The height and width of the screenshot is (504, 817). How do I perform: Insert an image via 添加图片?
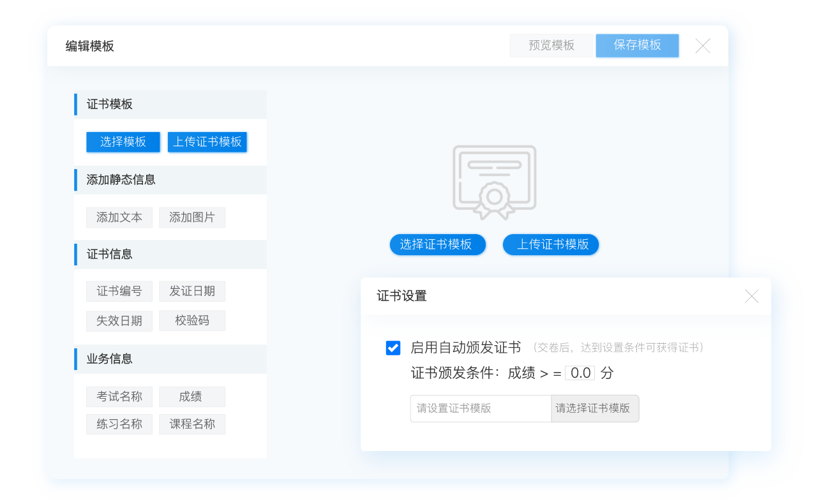pos(192,218)
